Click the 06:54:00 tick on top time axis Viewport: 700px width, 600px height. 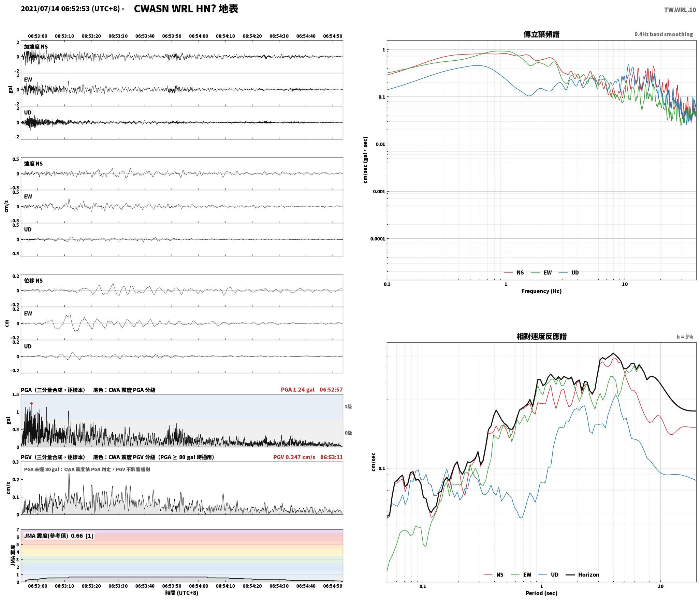(199, 36)
